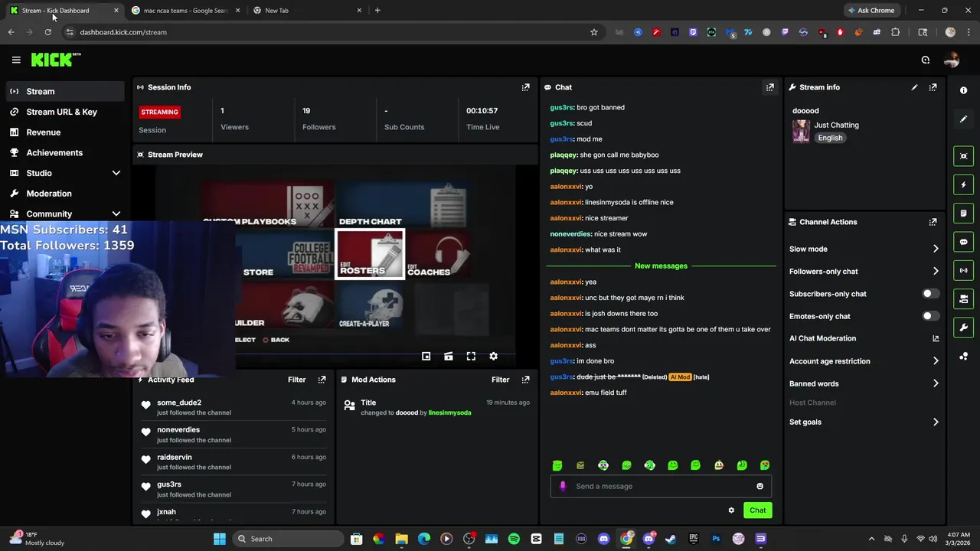
Task: Click the info icon in right rail
Action: click(x=963, y=90)
